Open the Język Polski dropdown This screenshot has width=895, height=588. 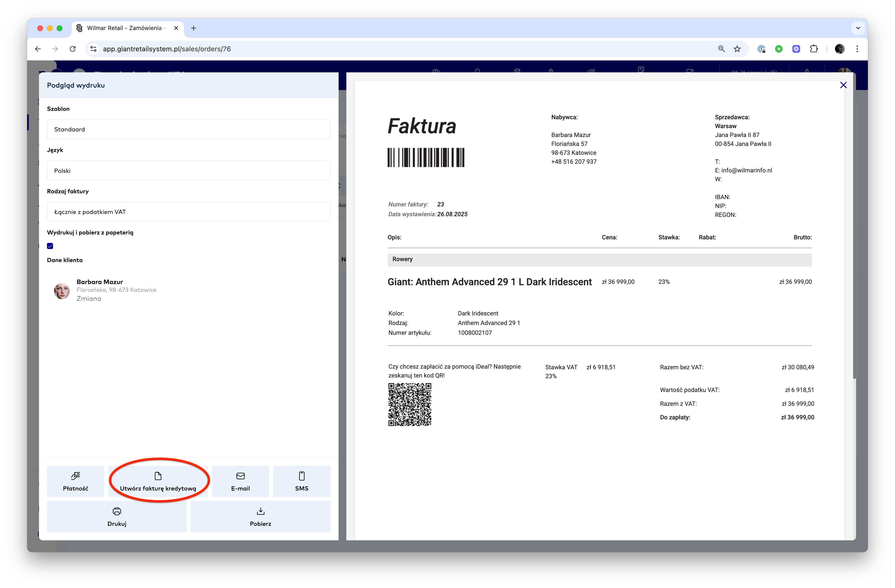(x=188, y=171)
